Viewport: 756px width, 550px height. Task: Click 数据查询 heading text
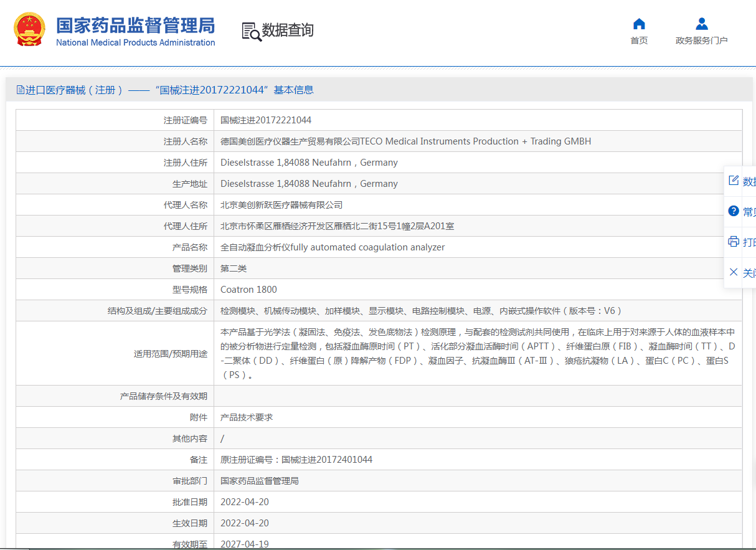[288, 30]
